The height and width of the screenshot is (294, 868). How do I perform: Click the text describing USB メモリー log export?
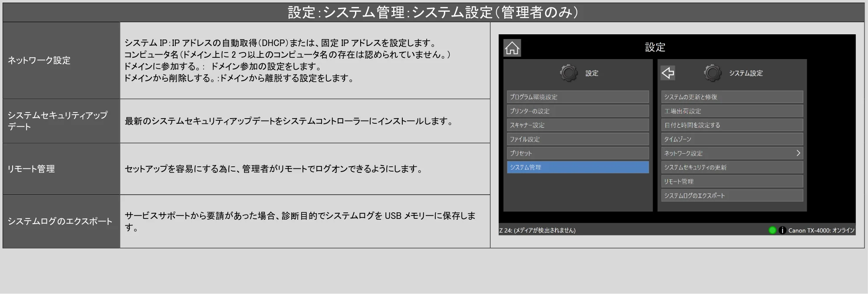300,221
